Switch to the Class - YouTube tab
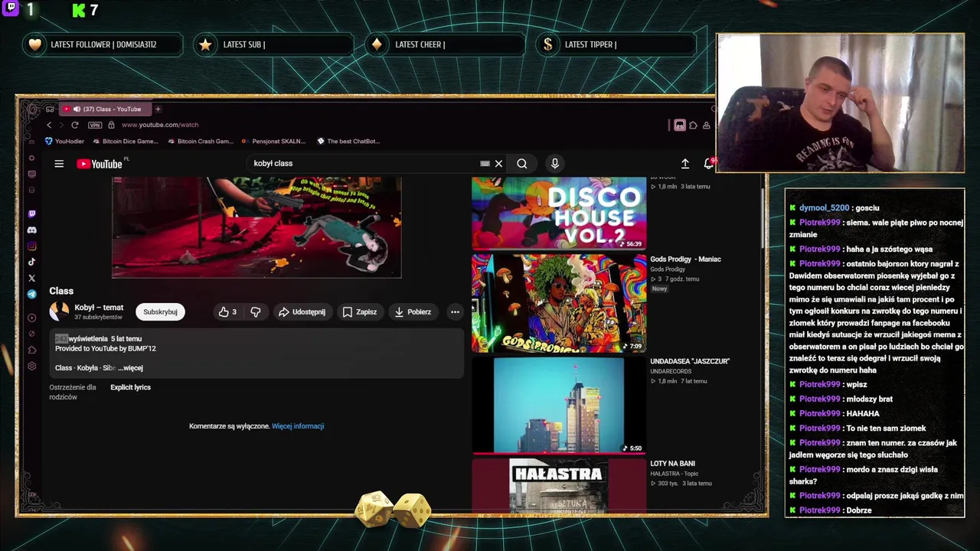The image size is (980, 551). (x=106, y=109)
